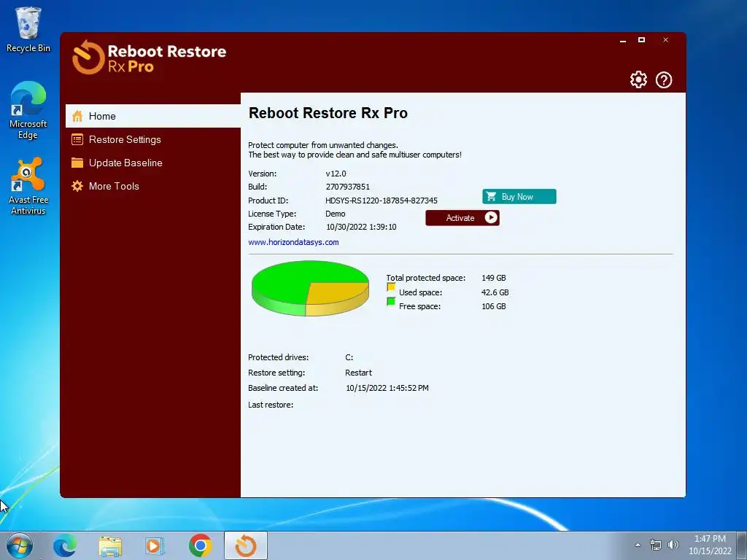This screenshot has height=560, width=747.
Task: Click the total protected space value 149 GB
Action: click(x=494, y=278)
